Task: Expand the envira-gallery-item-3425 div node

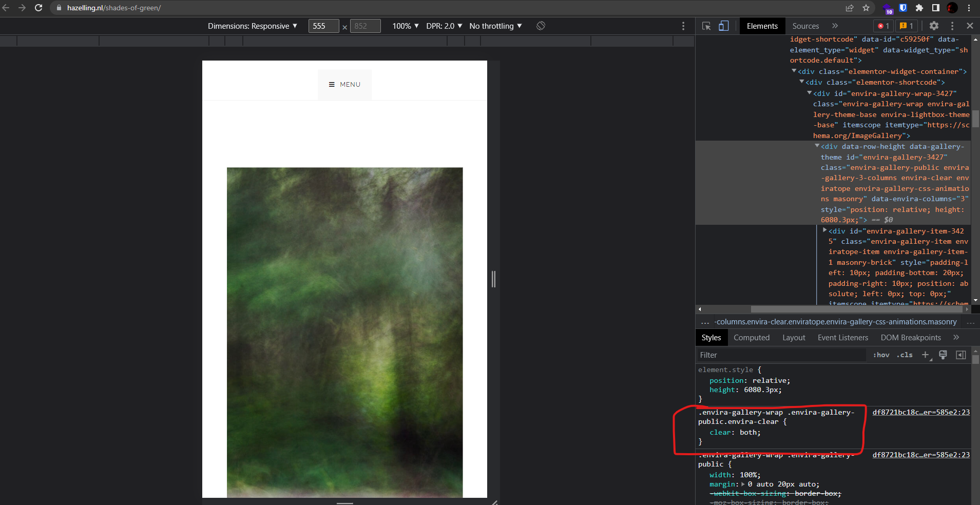Action: point(824,230)
